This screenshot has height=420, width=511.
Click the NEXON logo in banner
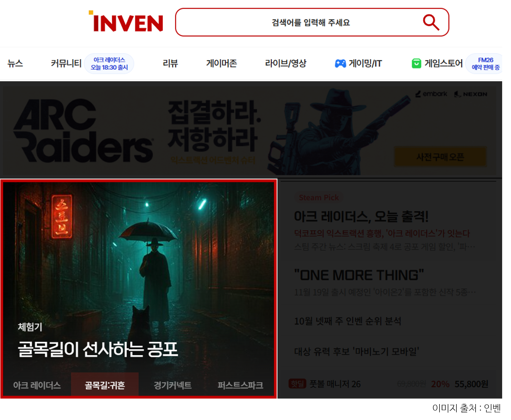coord(471,94)
